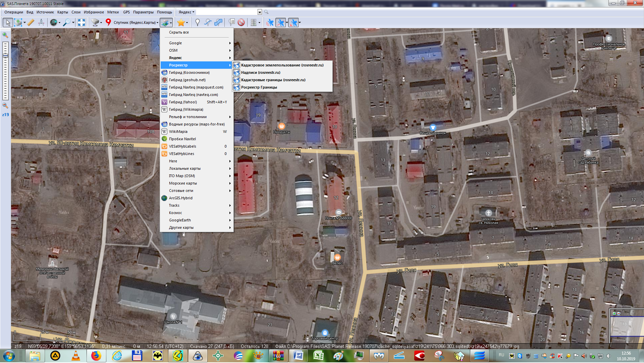The height and width of the screenshot is (363, 644).
Task: Toggle Гибрид (Космоснимки) overlay layer
Action: [x=189, y=72]
